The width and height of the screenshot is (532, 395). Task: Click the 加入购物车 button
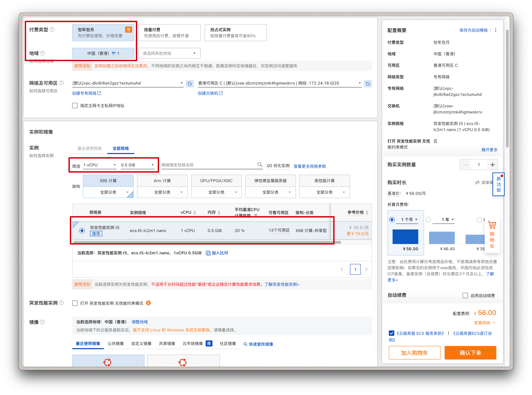tap(415, 353)
